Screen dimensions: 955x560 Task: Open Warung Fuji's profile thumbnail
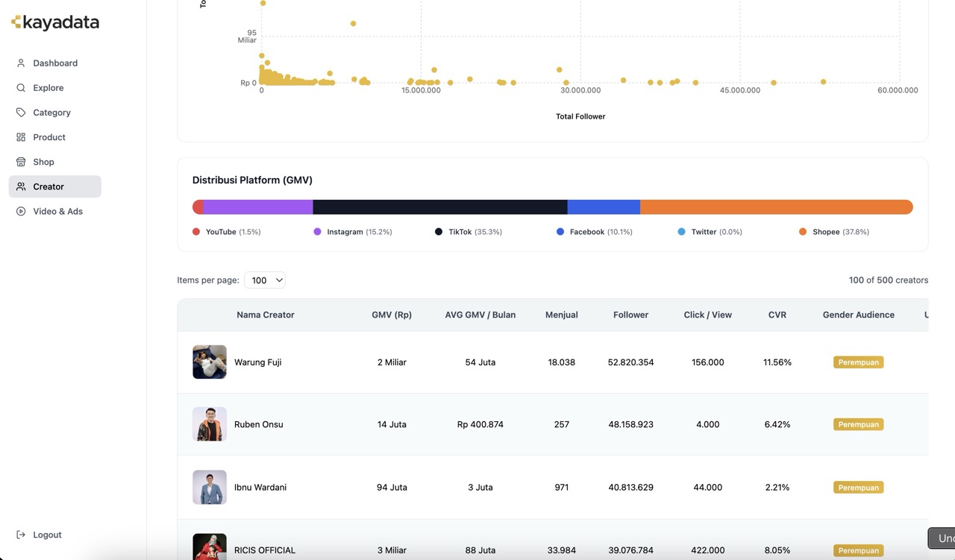[x=210, y=362]
